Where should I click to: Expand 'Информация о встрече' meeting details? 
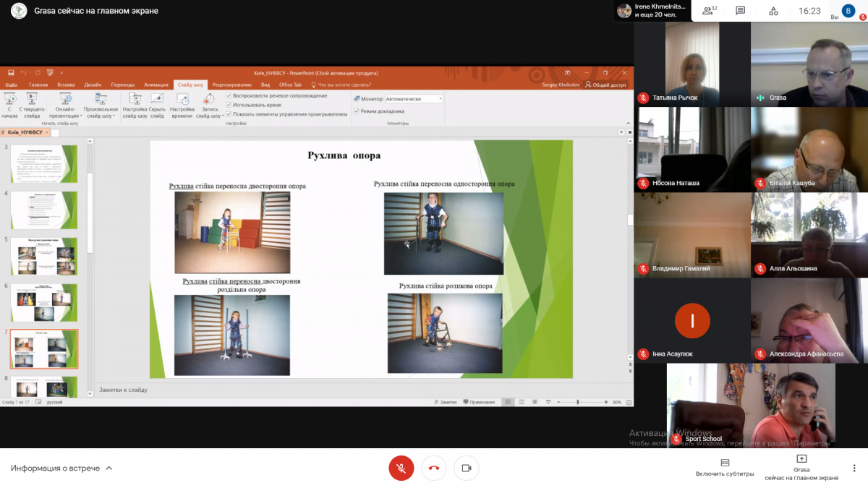(61, 468)
